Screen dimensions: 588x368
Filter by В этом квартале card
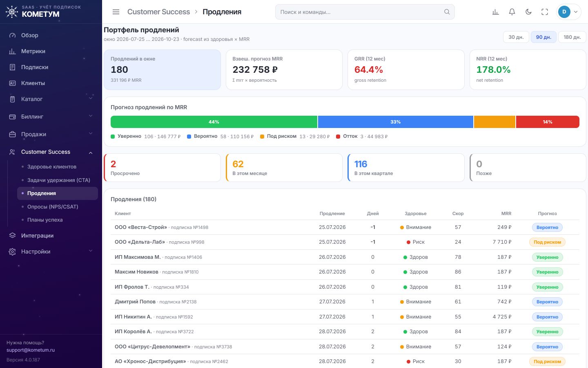[406, 168]
